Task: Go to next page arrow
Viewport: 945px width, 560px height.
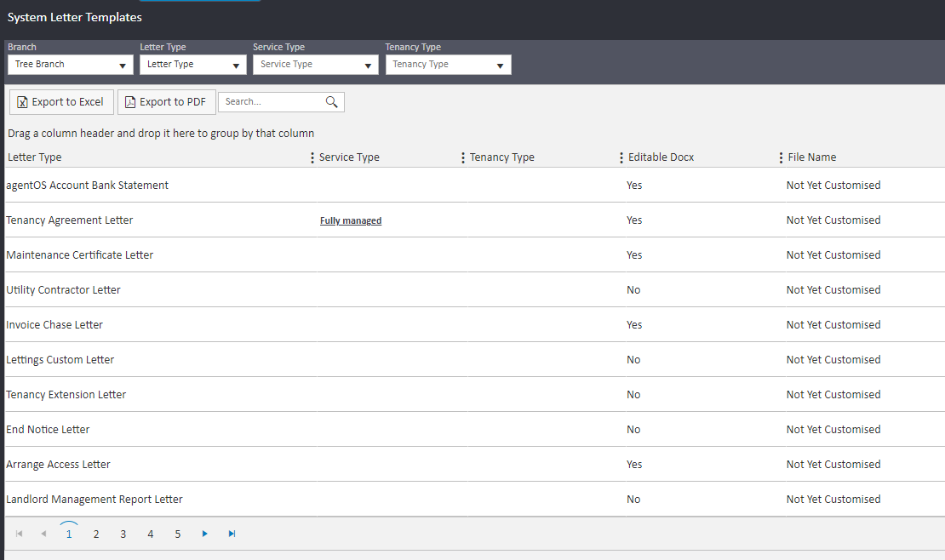Action: pyautogui.click(x=204, y=534)
